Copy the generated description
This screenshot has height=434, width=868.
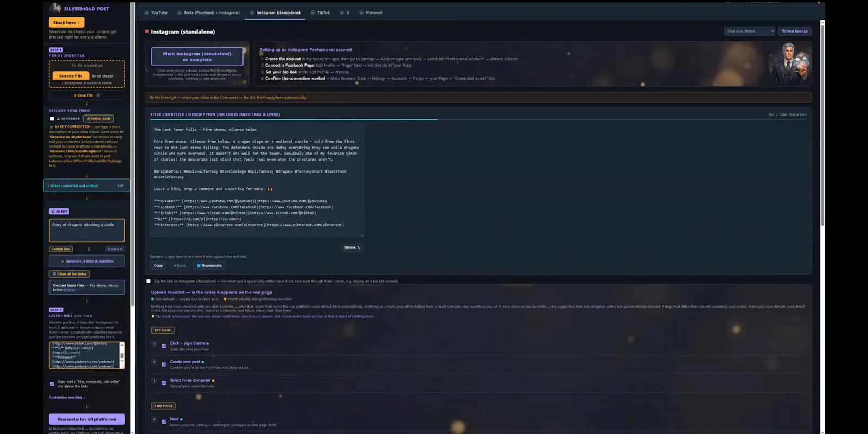pyautogui.click(x=158, y=265)
